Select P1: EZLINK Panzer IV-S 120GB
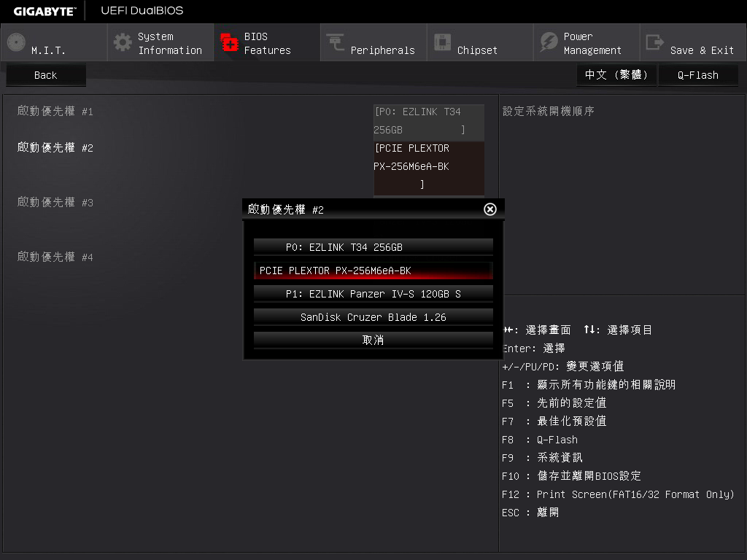 (x=373, y=294)
